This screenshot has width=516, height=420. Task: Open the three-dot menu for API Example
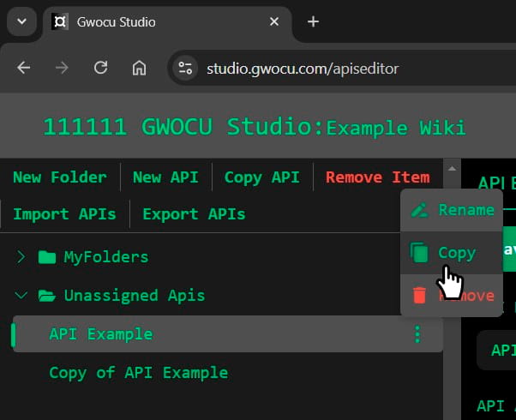[x=417, y=334]
